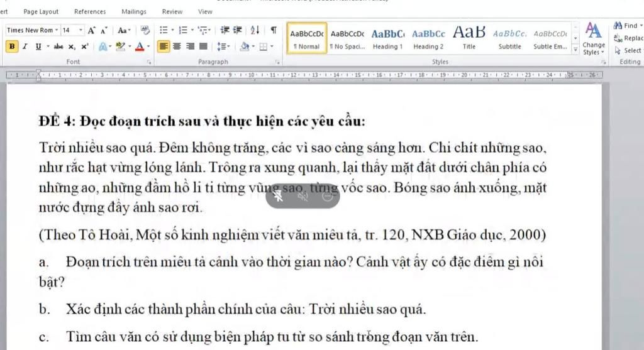Expand the shading color arrow
644x350 pixels.
click(x=253, y=46)
